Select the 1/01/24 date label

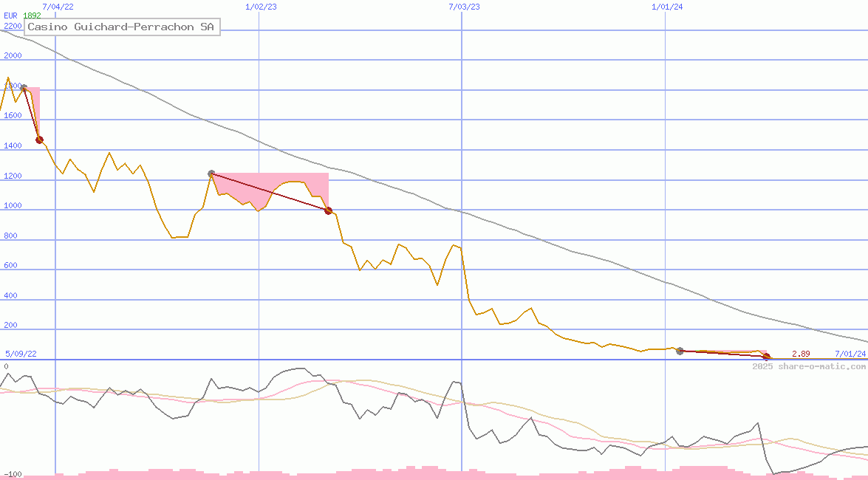[x=667, y=7]
